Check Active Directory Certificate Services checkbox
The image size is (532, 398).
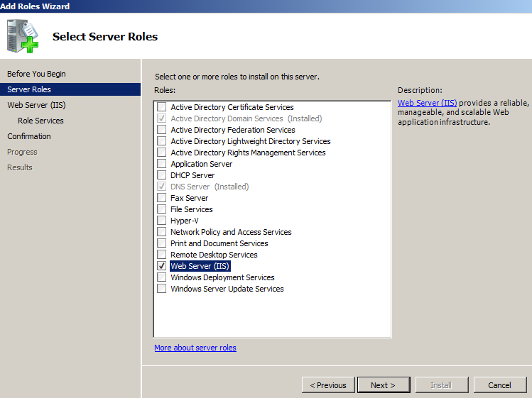pos(162,107)
